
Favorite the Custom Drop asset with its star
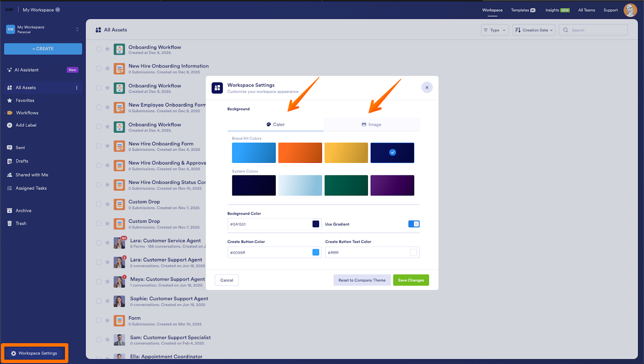tap(107, 204)
